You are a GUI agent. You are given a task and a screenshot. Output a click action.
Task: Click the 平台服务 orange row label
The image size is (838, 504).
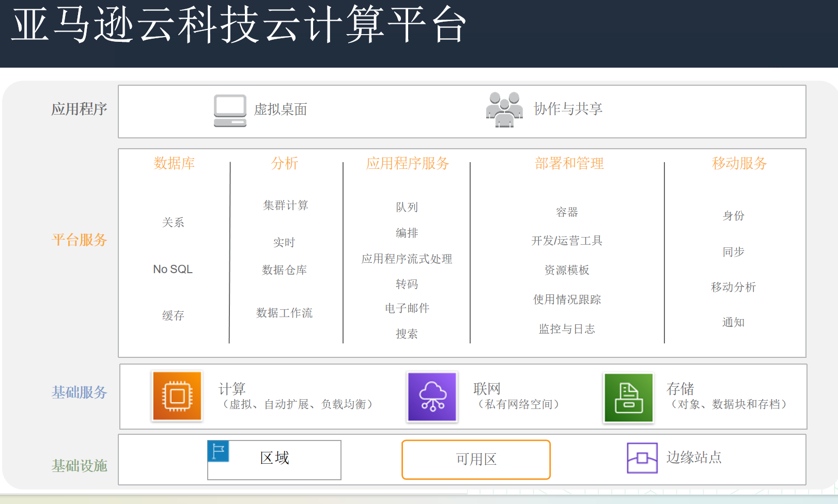pyautogui.click(x=79, y=240)
